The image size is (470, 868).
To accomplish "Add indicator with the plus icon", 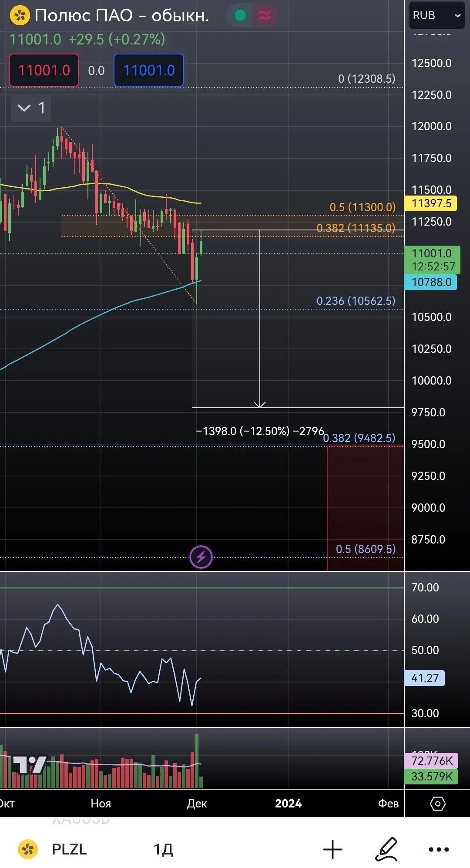I will coord(333,849).
